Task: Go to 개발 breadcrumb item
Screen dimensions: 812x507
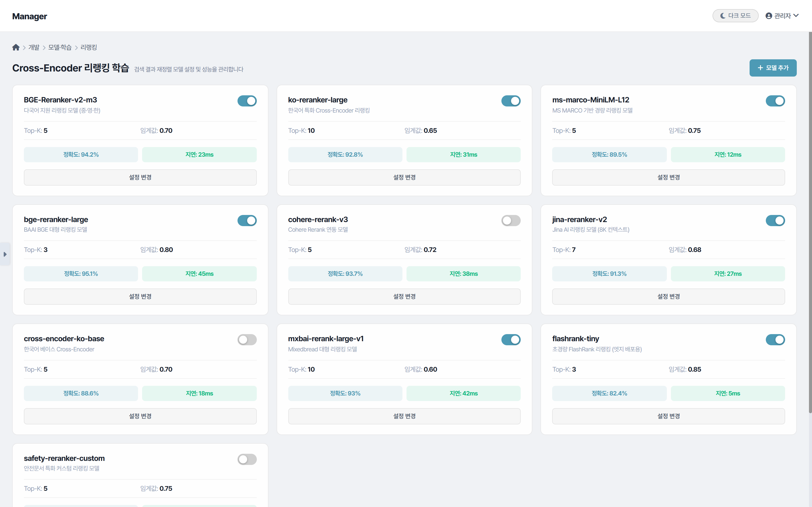Action: click(x=34, y=47)
